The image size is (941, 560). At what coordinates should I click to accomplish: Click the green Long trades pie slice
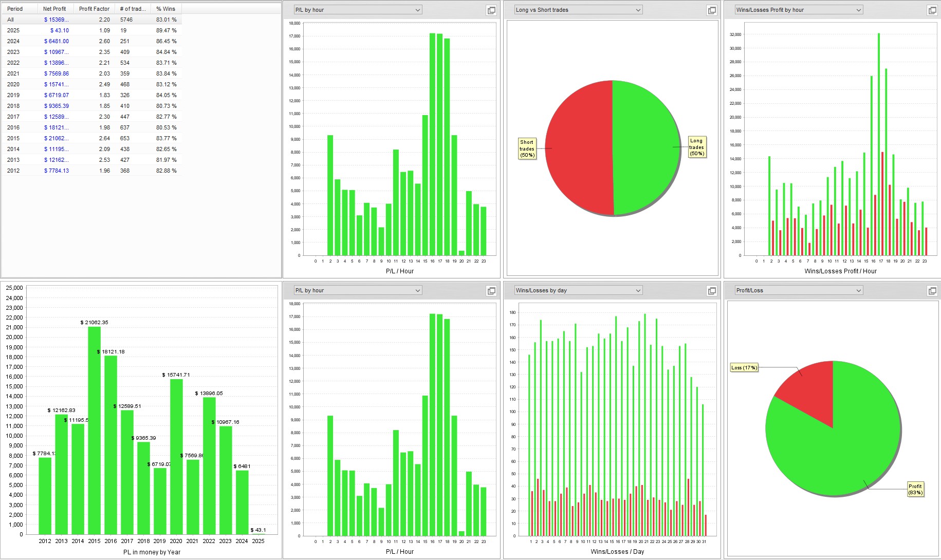(x=647, y=147)
